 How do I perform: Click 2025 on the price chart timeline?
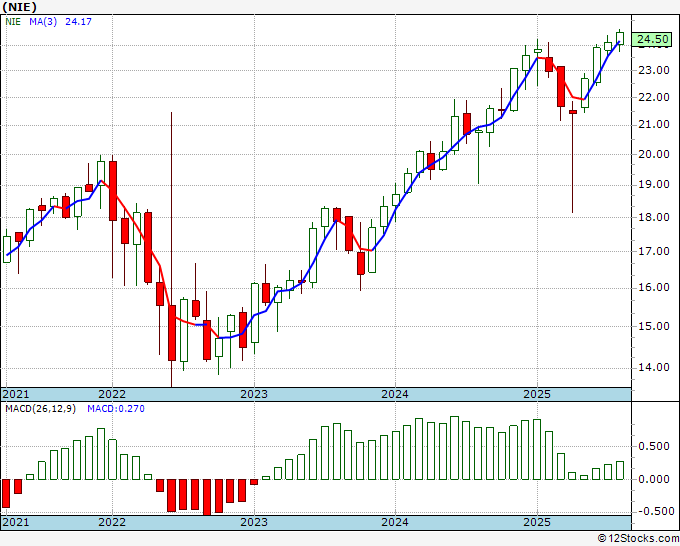(537, 394)
